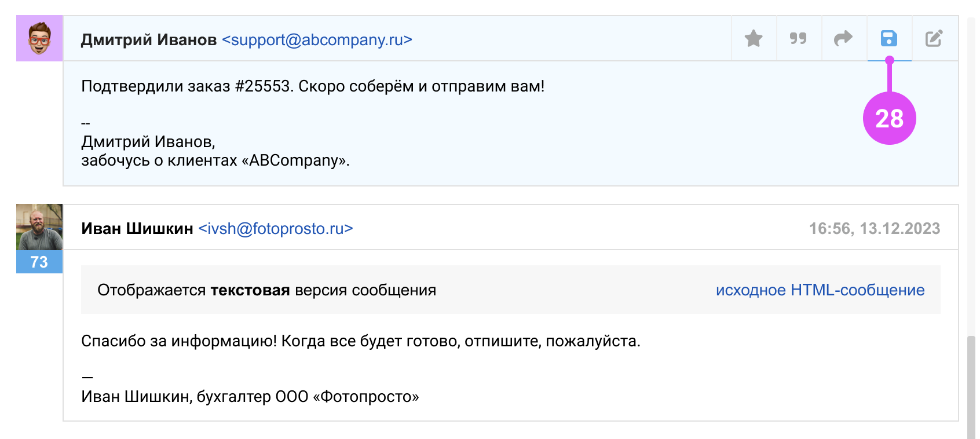Click the 'Отображается текстовая версия' notice
This screenshot has width=980, height=439.
pyautogui.click(x=266, y=290)
